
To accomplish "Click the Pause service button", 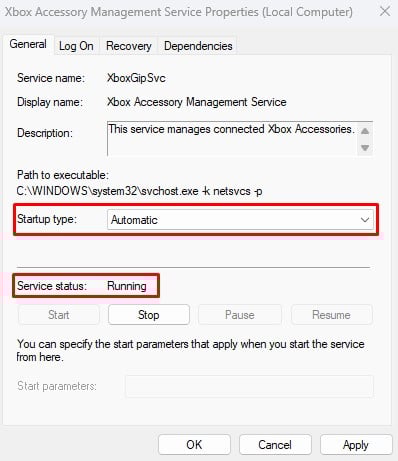I will 240,315.
